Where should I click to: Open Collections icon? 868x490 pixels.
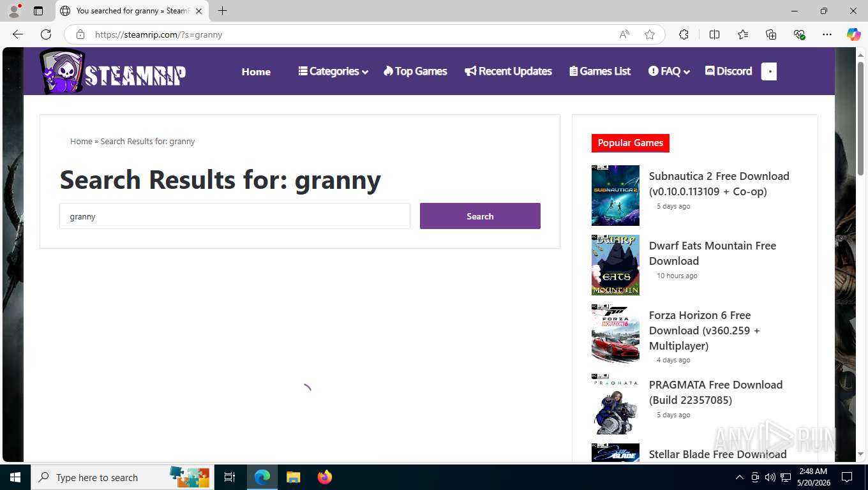pos(771,34)
